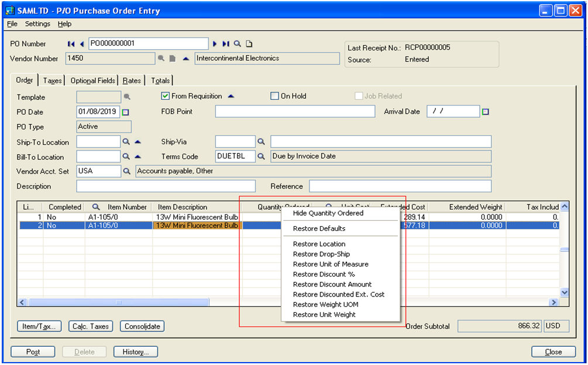Click new vendor page icon

[x=173, y=58]
